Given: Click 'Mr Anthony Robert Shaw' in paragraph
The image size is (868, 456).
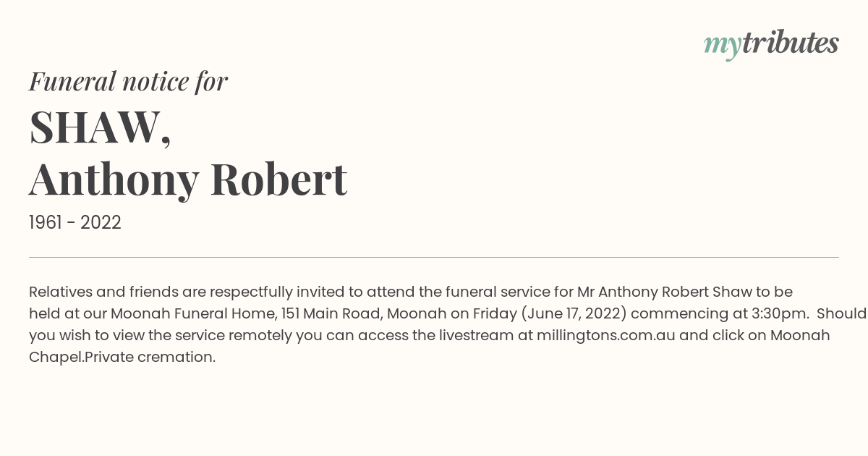Looking at the screenshot, I should coord(664,292).
